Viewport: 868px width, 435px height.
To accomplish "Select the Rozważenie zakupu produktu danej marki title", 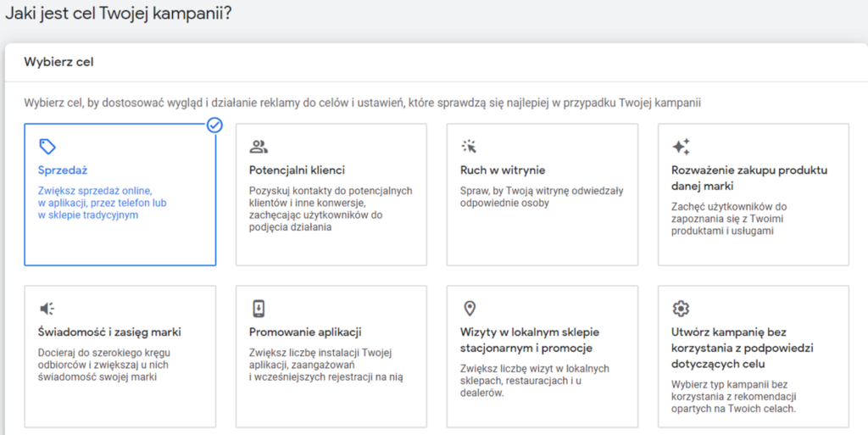I will (x=748, y=178).
